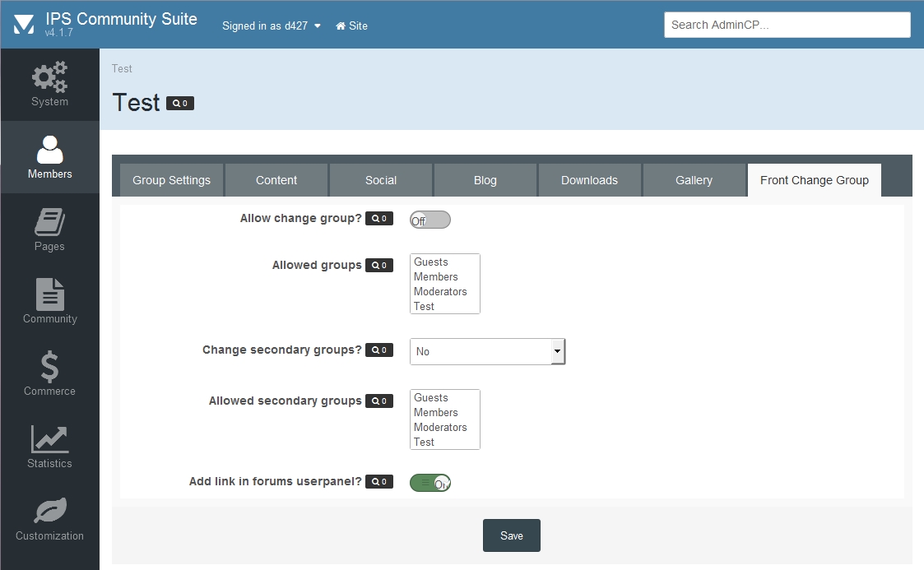Open the System gears icon

point(49,77)
